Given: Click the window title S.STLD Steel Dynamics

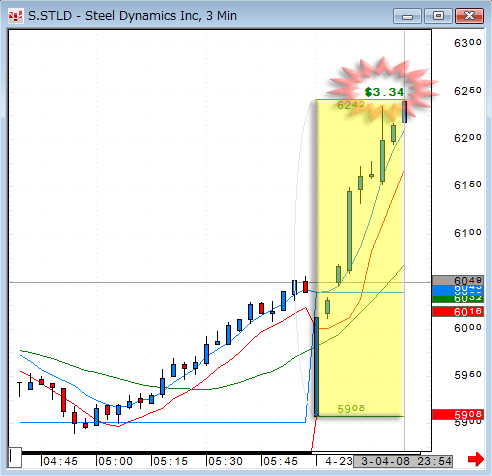Looking at the screenshot, I should pos(132,16).
